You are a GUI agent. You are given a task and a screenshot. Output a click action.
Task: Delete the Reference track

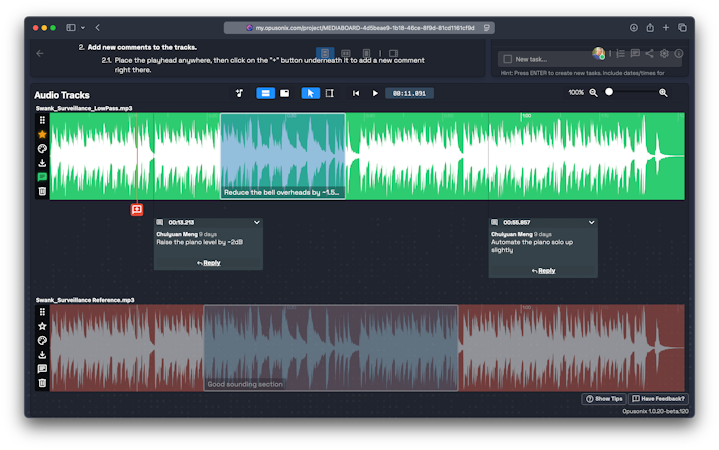pyautogui.click(x=42, y=383)
